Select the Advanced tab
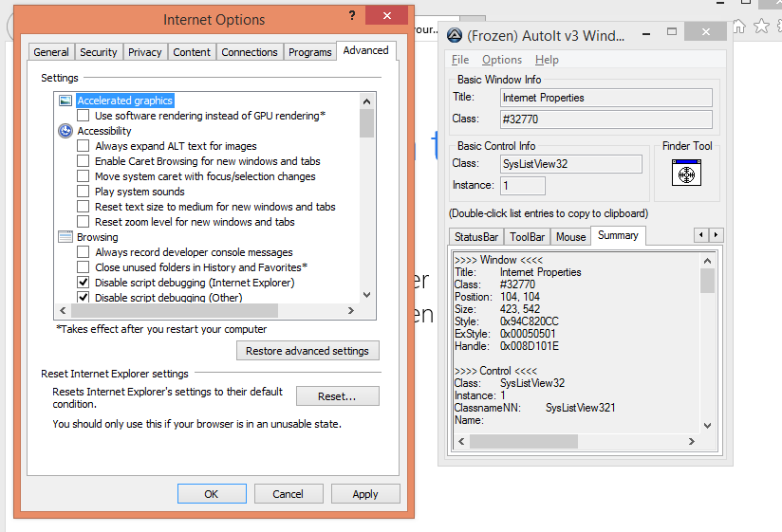This screenshot has width=782, height=532. click(x=366, y=50)
